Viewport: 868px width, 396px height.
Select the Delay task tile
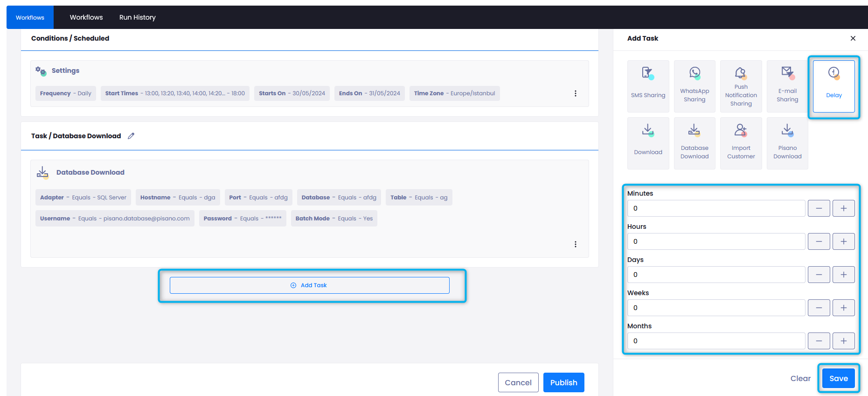click(x=833, y=86)
